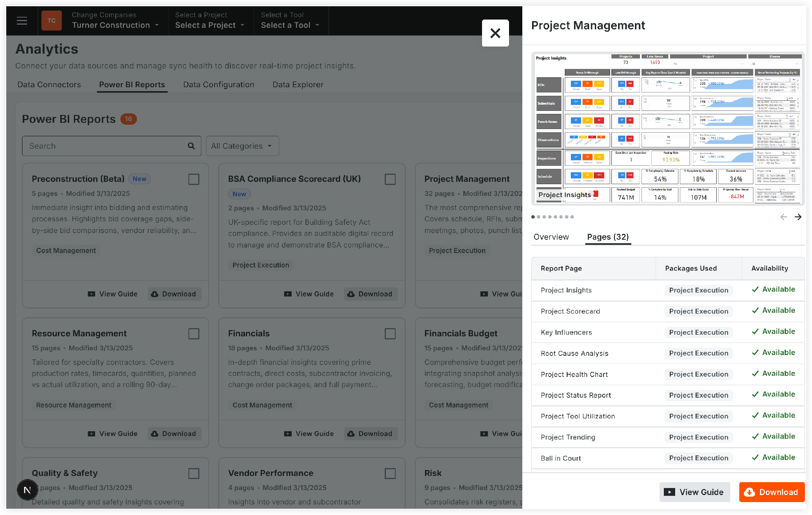Click Resource Management category tag
Screen dimensions: 812x515
[x=74, y=405]
